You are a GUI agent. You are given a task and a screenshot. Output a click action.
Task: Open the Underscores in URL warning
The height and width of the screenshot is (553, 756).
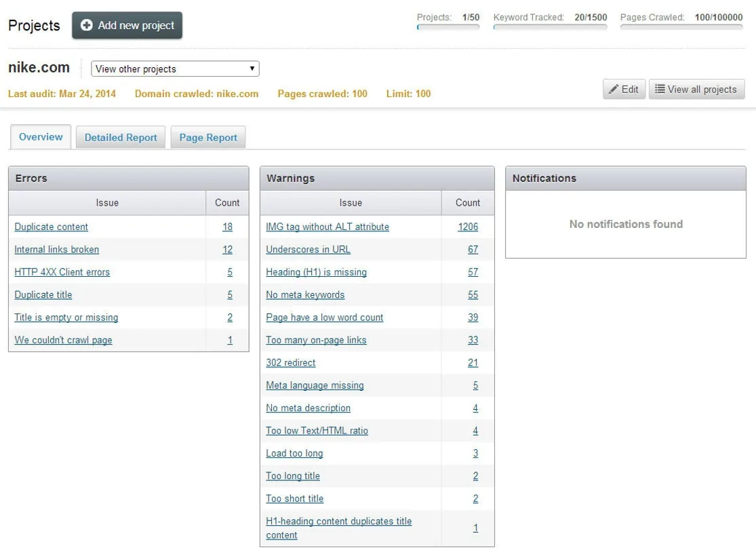point(308,250)
